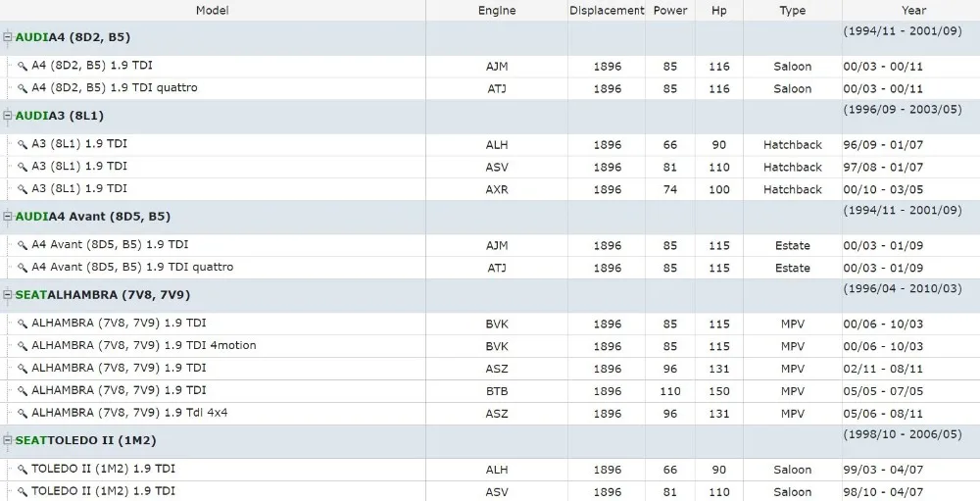980x501 pixels.
Task: Collapse the SEAT TOLEDO II (1M2) group
Action: [8, 440]
